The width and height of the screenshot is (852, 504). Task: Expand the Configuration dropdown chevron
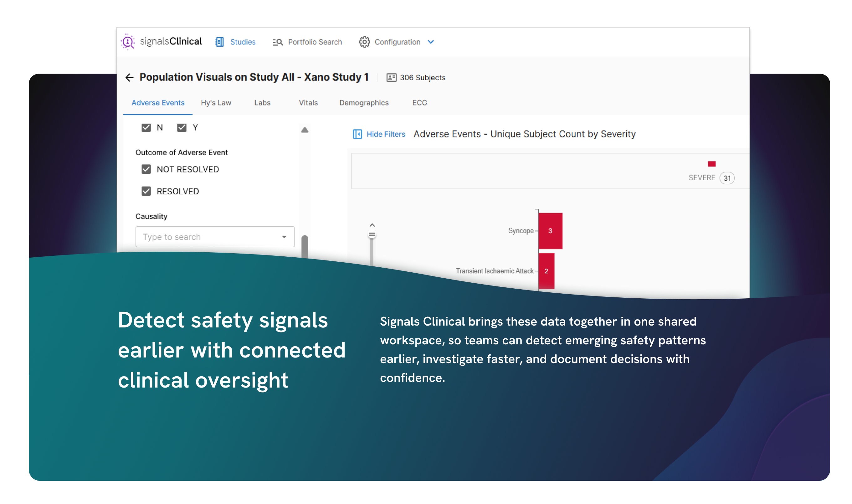tap(431, 42)
